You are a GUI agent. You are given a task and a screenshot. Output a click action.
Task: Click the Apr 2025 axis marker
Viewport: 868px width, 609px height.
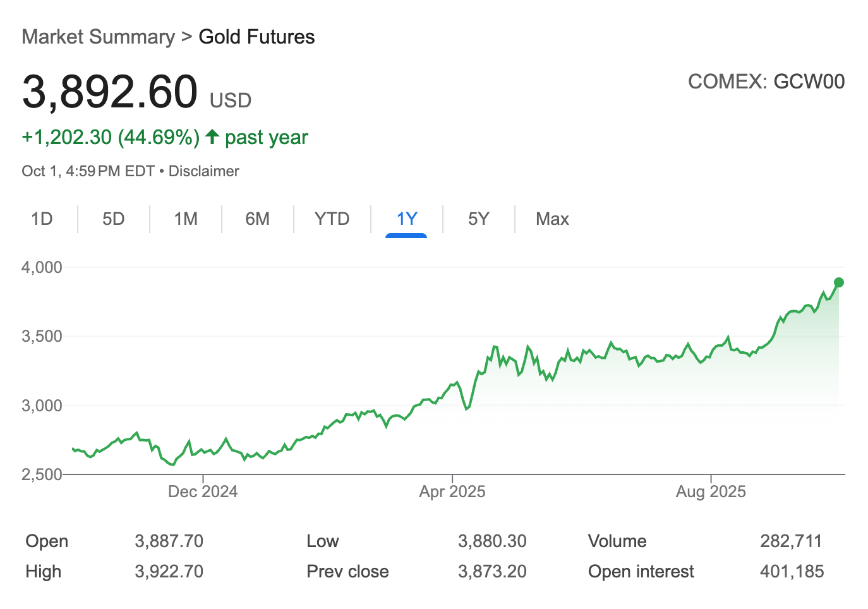[452, 491]
